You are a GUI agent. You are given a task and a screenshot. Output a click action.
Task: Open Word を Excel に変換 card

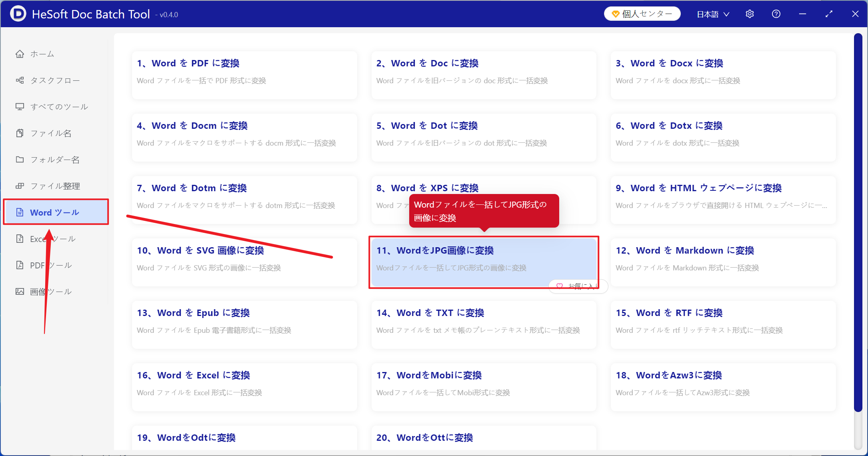click(x=244, y=387)
